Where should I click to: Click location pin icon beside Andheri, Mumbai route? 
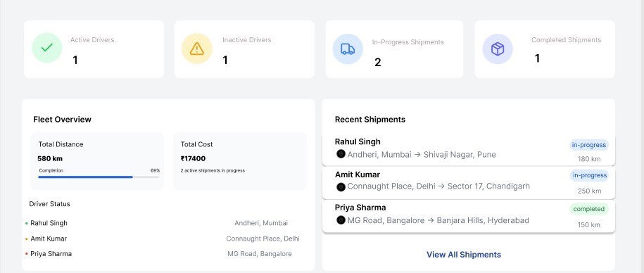tap(341, 154)
